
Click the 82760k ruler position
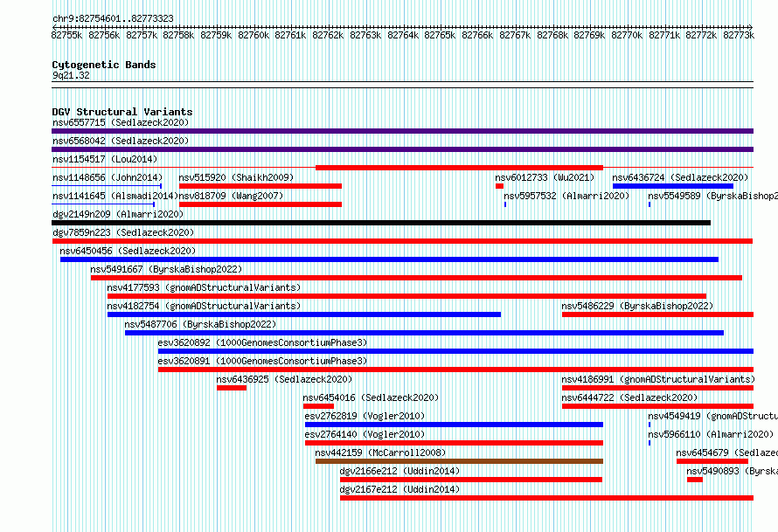click(254, 35)
